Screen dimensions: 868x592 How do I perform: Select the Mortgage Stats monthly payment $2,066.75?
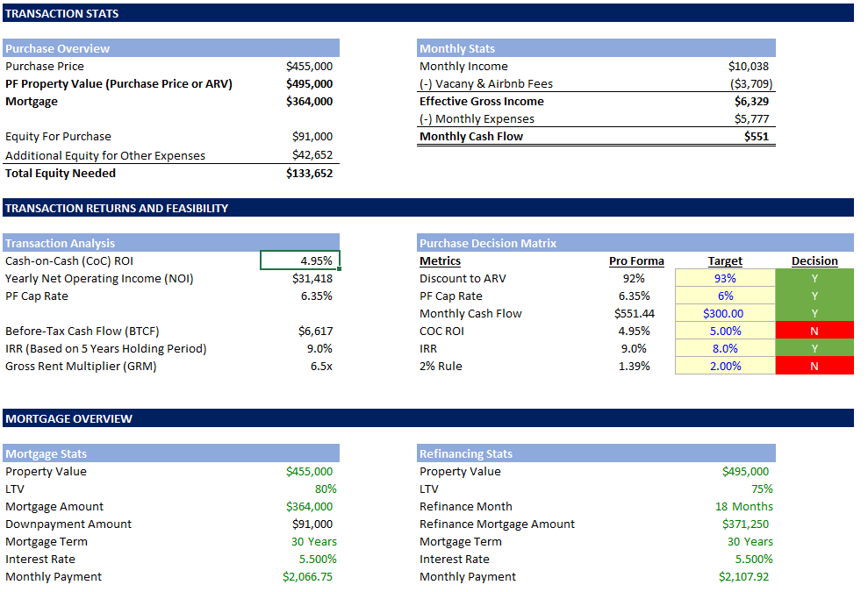[x=307, y=576]
